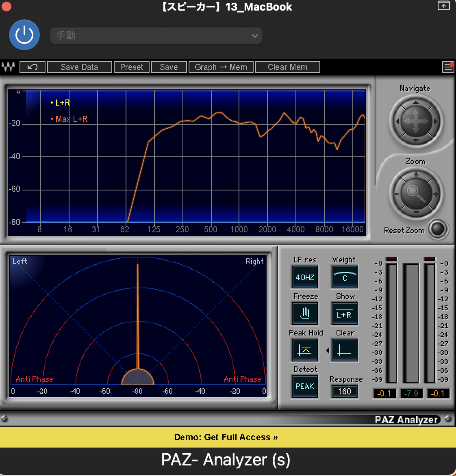Screen dimensions: 456x476
Task: Click the Left label in the stereo position display
Action: [x=20, y=262]
